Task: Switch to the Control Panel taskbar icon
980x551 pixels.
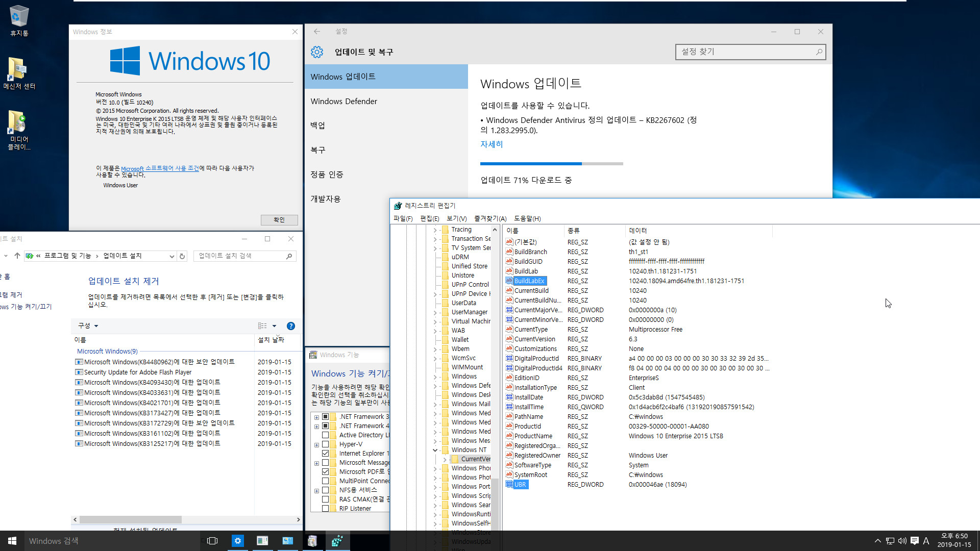Action: point(287,541)
